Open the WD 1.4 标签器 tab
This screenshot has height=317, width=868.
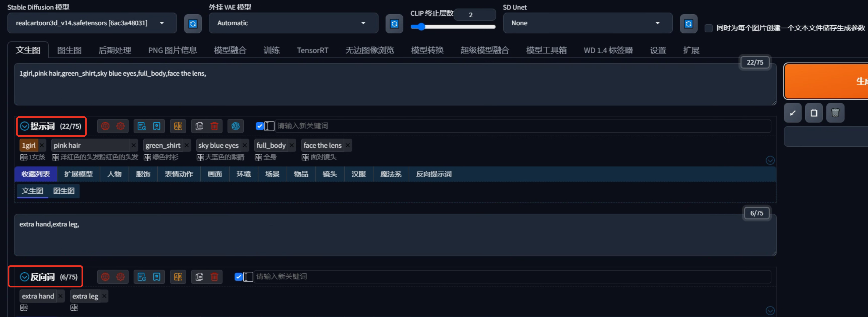(608, 50)
